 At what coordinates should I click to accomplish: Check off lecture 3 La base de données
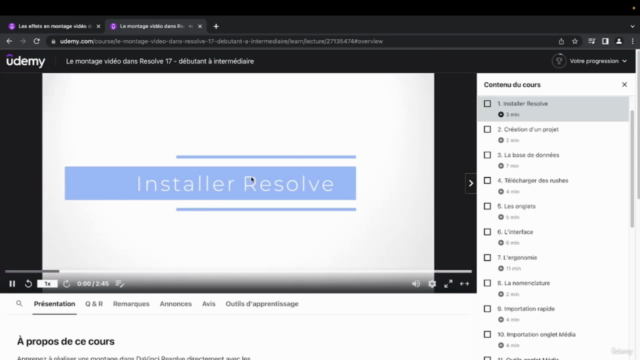pyautogui.click(x=487, y=155)
